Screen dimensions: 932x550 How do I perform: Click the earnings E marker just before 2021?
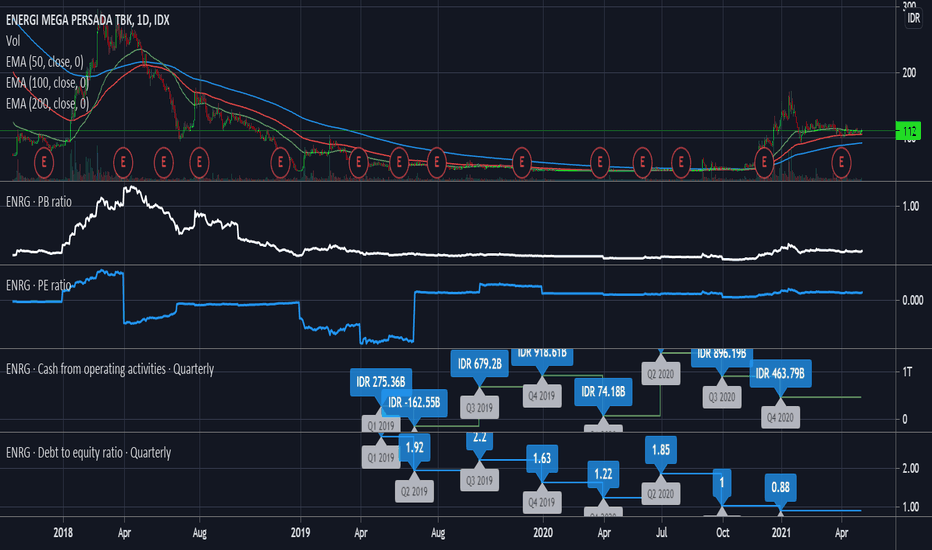point(764,162)
